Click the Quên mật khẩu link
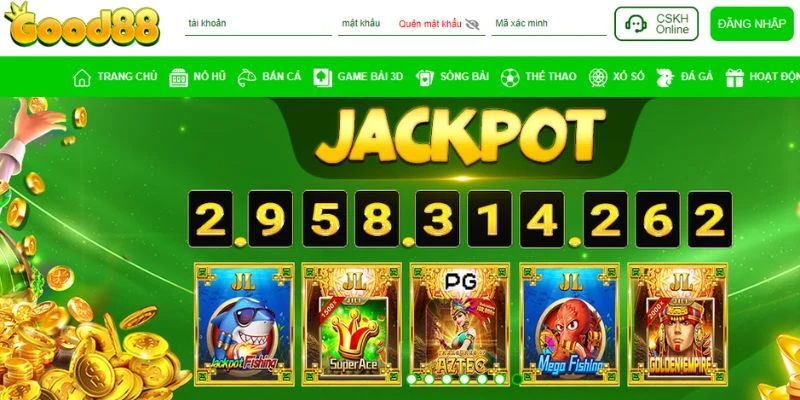This screenshot has width=800, height=400. (x=430, y=23)
